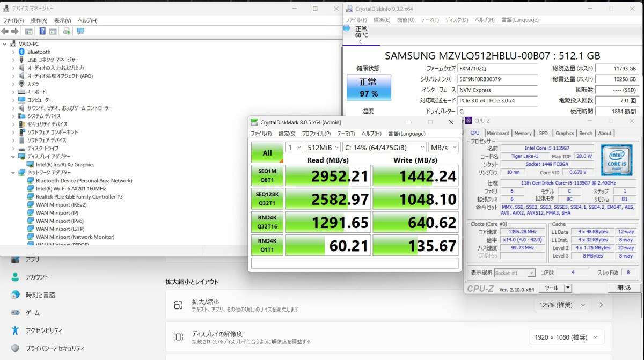
Task: Click the CPU-Z tools button
Action: point(551,288)
